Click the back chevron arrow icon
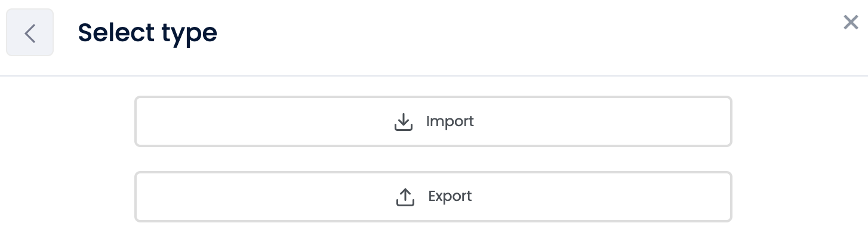The width and height of the screenshot is (868, 232). coord(30,33)
